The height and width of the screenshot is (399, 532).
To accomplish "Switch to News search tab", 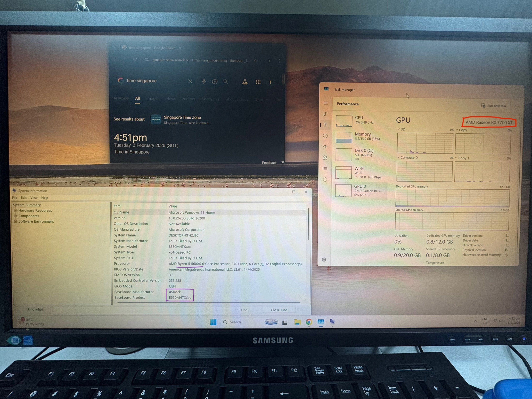I will (171, 99).
